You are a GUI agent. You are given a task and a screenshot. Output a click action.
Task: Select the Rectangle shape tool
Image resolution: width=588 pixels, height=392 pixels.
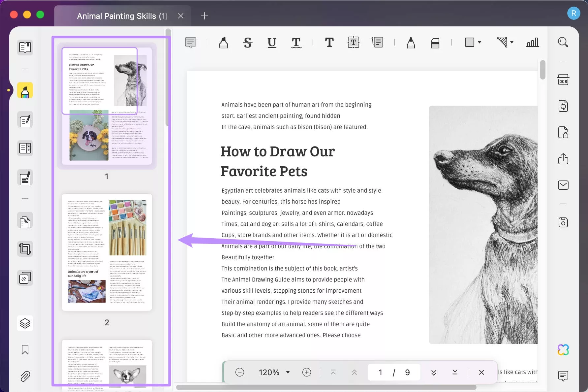pos(469,42)
